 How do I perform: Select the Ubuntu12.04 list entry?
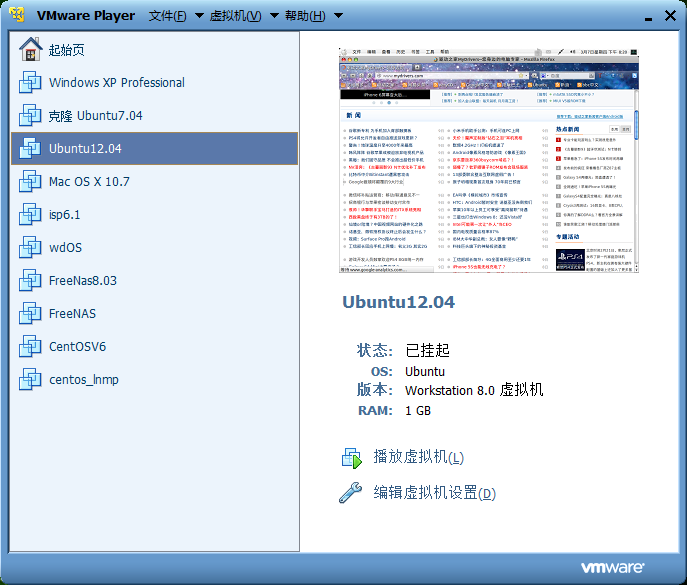click(x=154, y=149)
